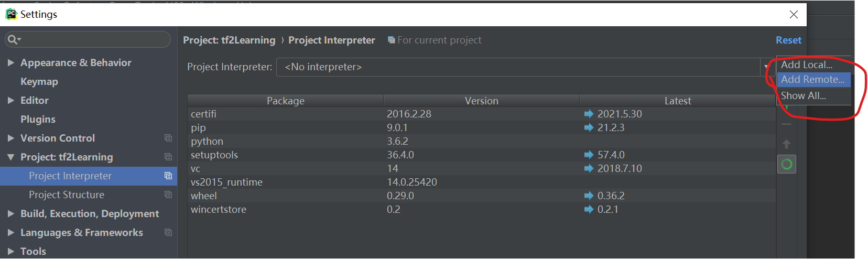Select the setuptools package row

pyautogui.click(x=481, y=155)
